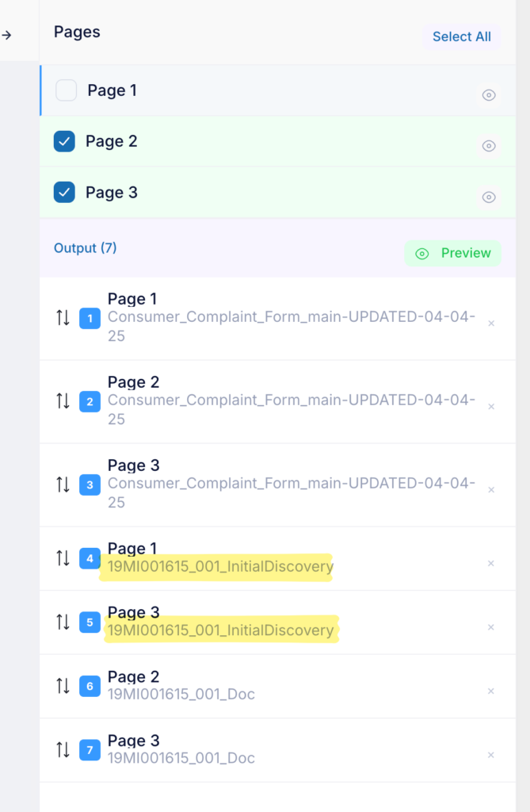Select output item 4 InitialDiscovery Page 1

tap(277, 558)
